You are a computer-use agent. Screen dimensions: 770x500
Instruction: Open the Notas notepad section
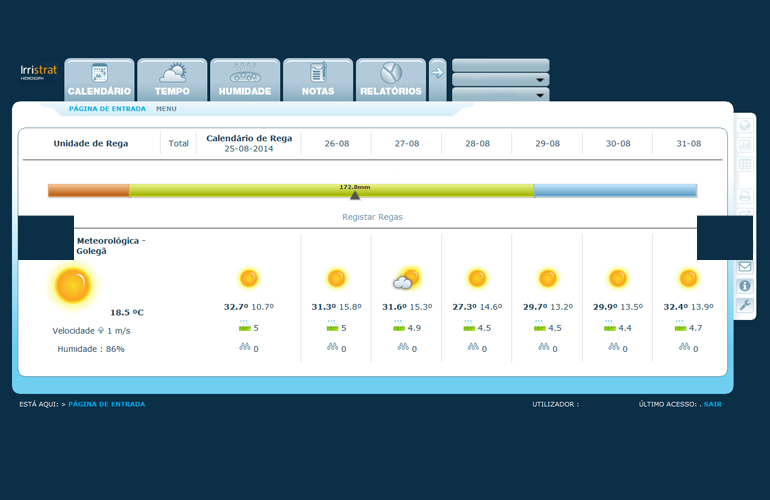coord(318,79)
